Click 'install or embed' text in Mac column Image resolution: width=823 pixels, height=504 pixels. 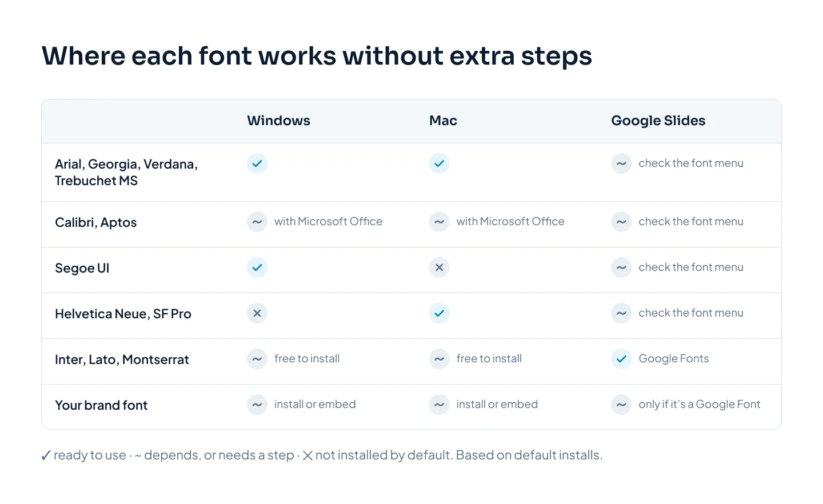[497, 404]
